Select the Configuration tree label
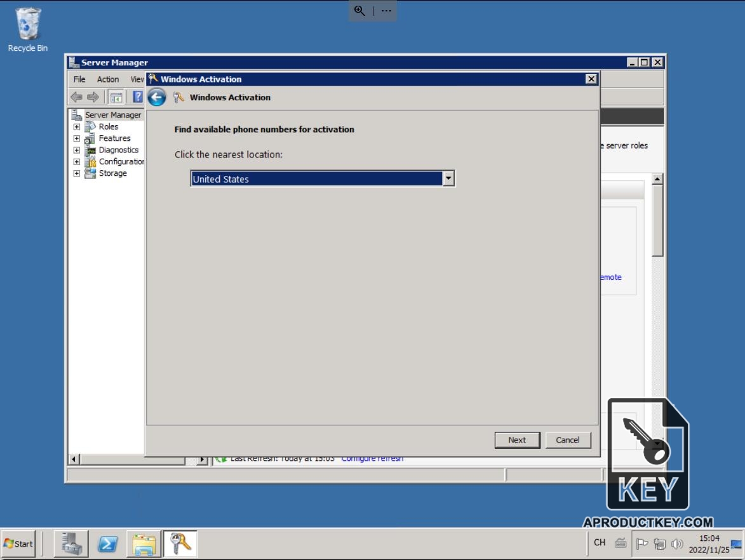 121,161
